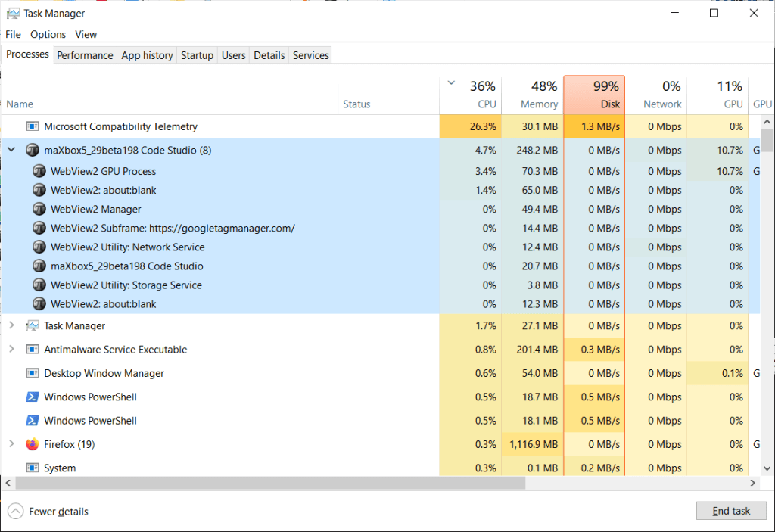Click the Antimalware Service Executable icon
The image size is (775, 532).
pos(32,350)
